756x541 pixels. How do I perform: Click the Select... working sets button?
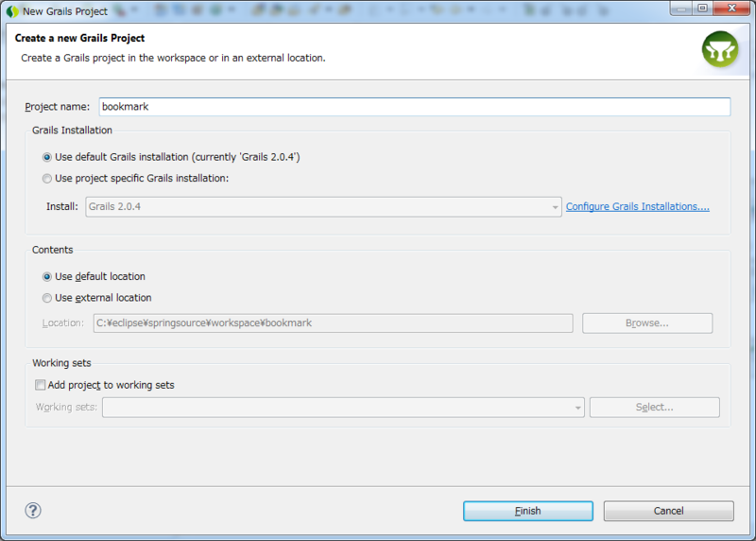[x=654, y=408]
